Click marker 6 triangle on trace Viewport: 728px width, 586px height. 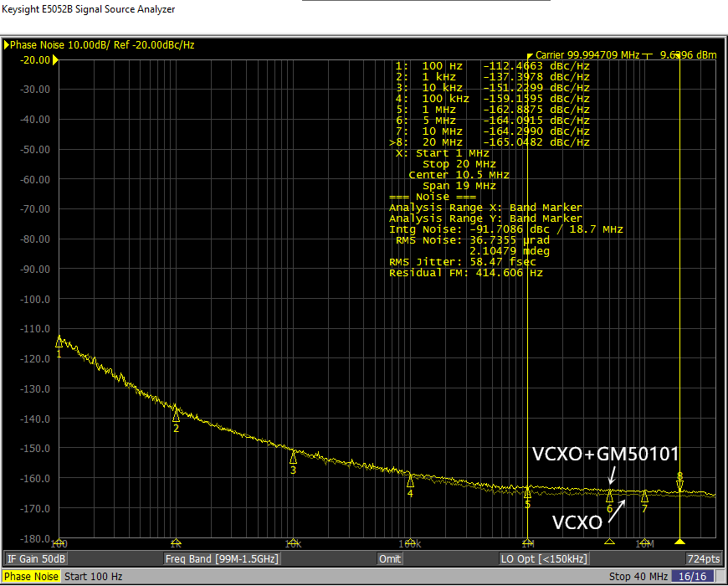pyautogui.click(x=609, y=496)
